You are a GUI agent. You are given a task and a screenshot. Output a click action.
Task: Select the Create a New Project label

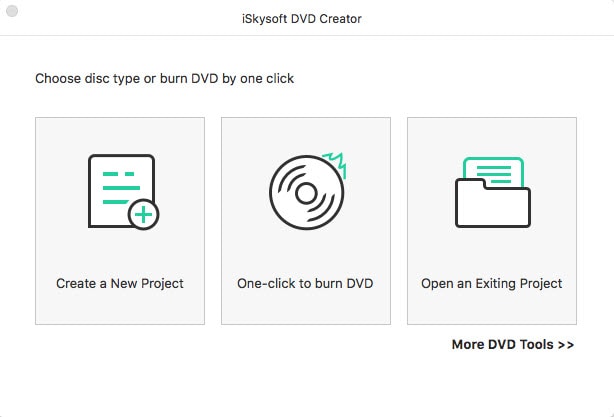[x=120, y=283]
